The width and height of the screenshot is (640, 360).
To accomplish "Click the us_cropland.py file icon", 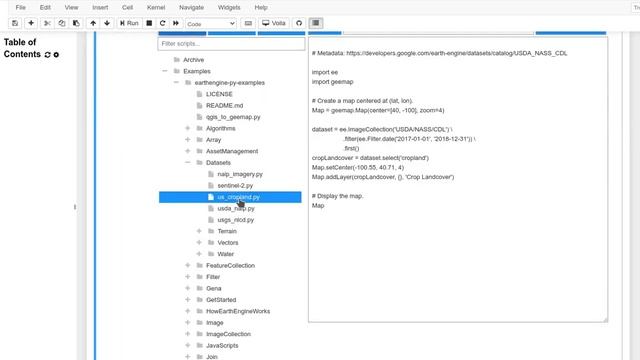I will [211, 197].
